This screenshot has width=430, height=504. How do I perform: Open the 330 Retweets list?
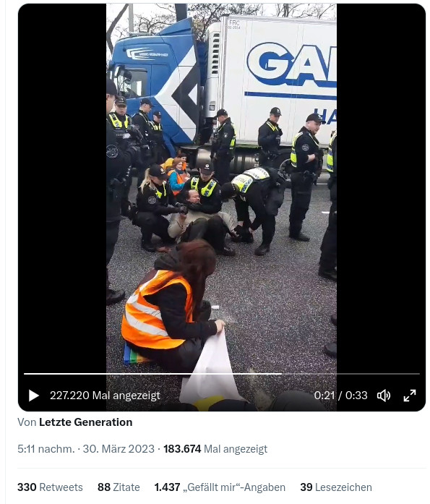pos(50,487)
